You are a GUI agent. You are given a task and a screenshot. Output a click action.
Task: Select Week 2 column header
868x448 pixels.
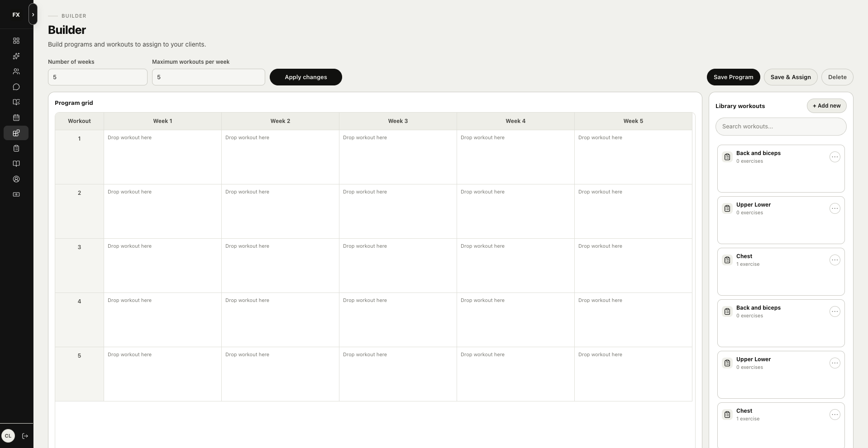click(x=280, y=121)
